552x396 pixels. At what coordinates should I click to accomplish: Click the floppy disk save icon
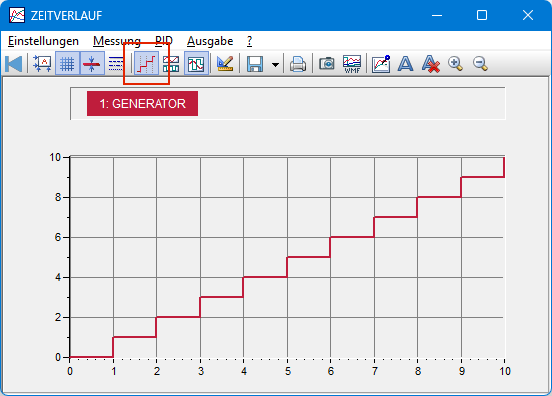(x=255, y=64)
